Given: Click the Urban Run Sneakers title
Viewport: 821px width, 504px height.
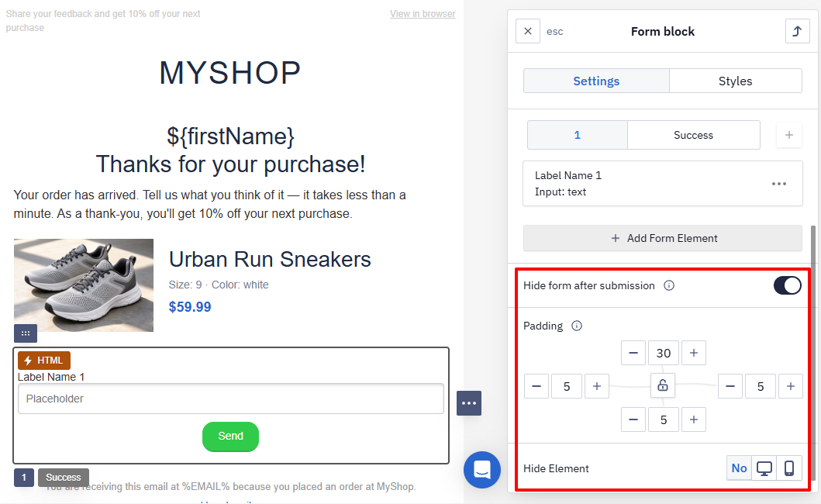Looking at the screenshot, I should (x=270, y=259).
